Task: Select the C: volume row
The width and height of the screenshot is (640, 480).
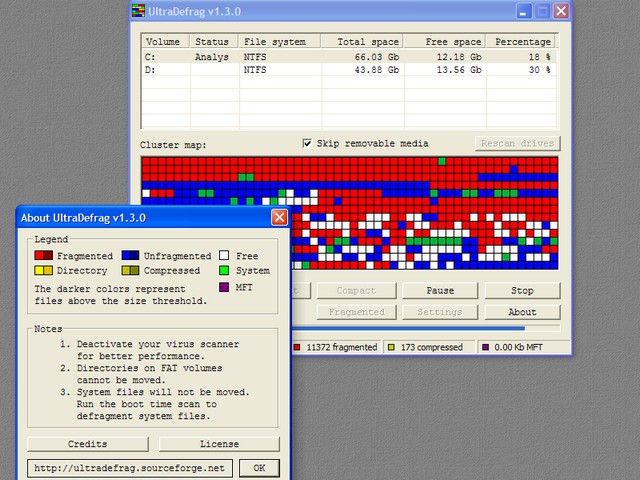Action: pos(349,57)
